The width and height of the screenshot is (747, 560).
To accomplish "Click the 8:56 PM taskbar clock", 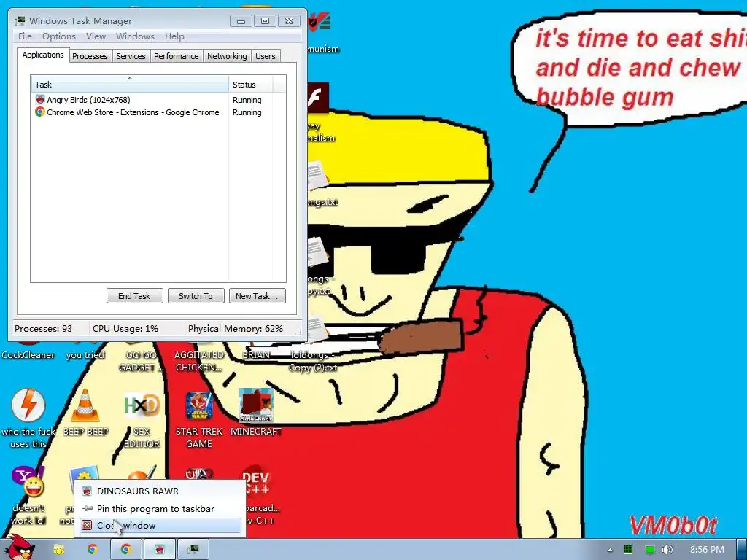I will click(707, 550).
